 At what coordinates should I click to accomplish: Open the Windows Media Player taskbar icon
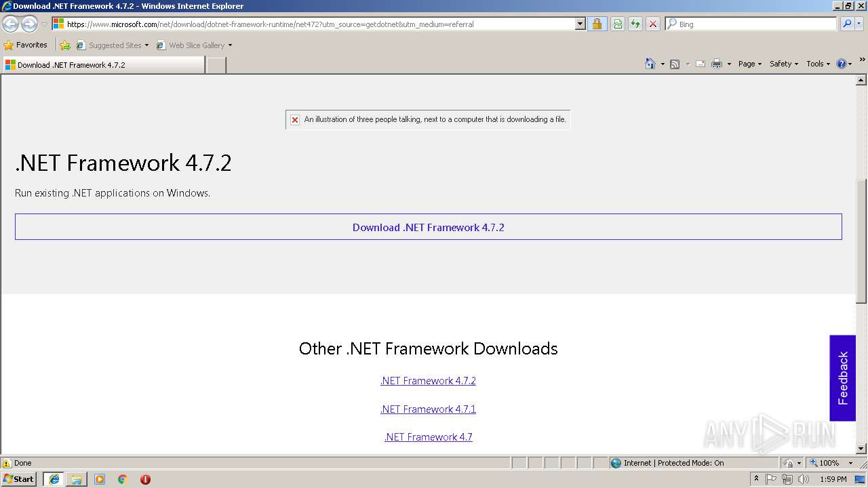coord(100,479)
